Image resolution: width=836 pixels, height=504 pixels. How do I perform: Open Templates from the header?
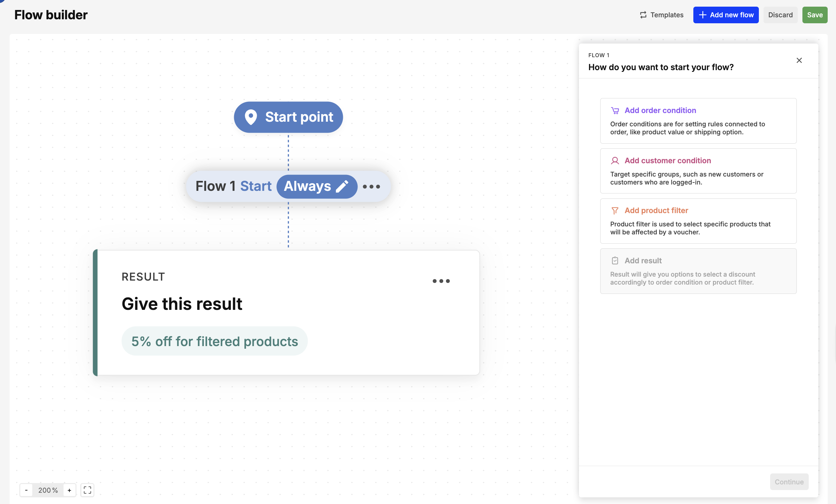[661, 15]
